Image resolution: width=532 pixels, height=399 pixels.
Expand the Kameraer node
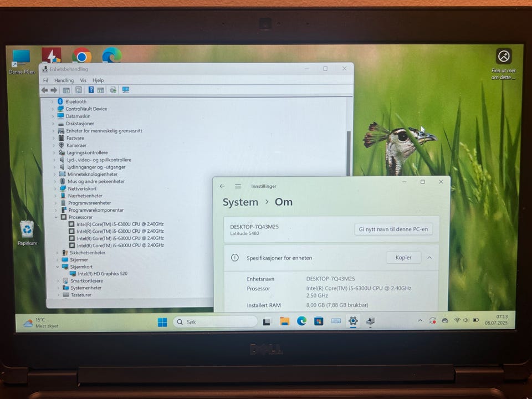click(54, 145)
